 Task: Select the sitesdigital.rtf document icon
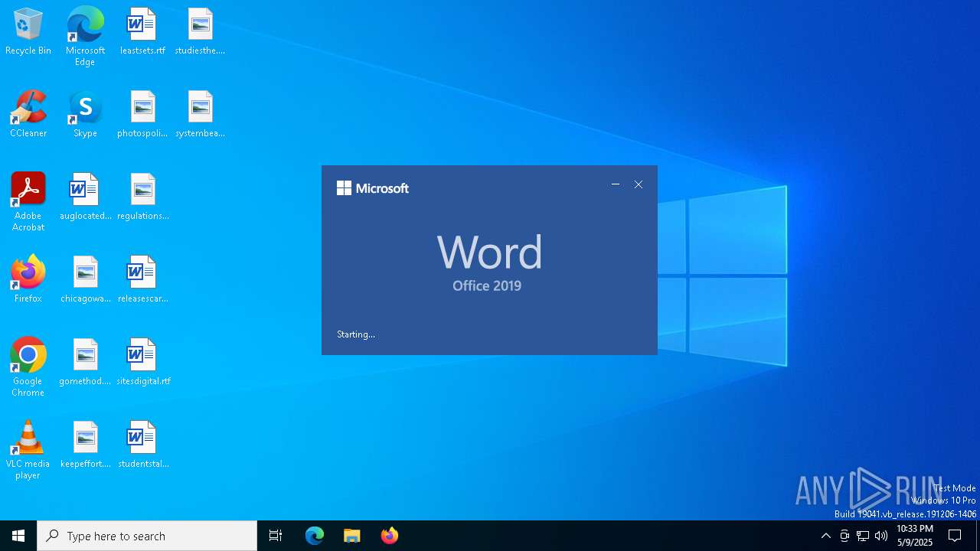pyautogui.click(x=142, y=363)
